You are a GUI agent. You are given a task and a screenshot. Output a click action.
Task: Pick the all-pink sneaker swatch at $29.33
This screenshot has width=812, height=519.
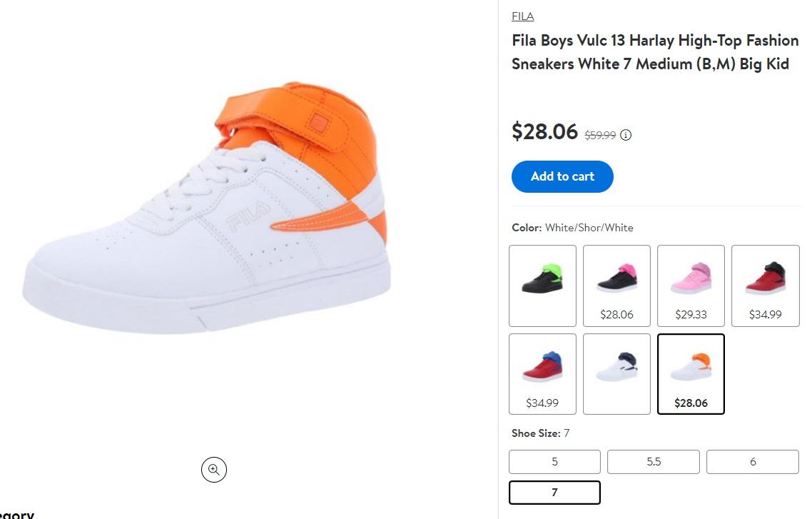tap(691, 286)
